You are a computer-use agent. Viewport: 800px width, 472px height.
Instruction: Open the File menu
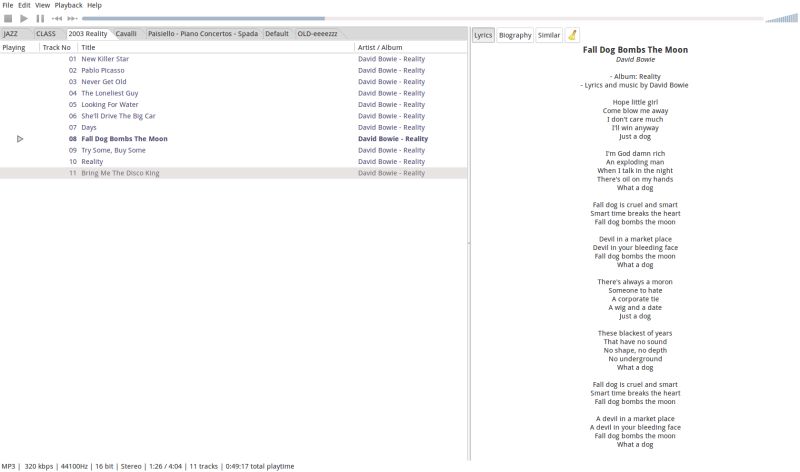[8, 5]
